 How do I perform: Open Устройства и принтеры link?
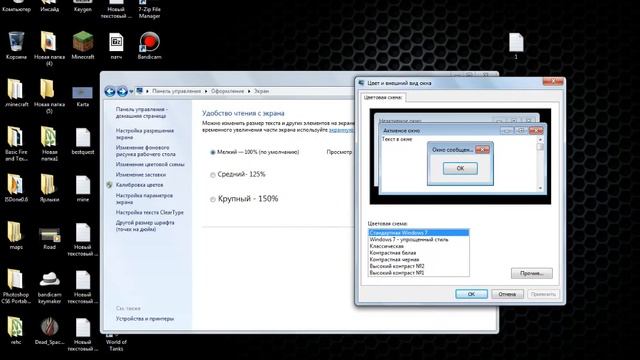click(x=145, y=318)
